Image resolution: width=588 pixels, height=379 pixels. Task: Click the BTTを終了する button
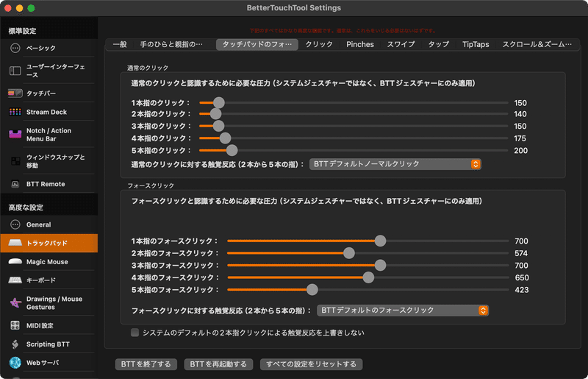pyautogui.click(x=146, y=364)
